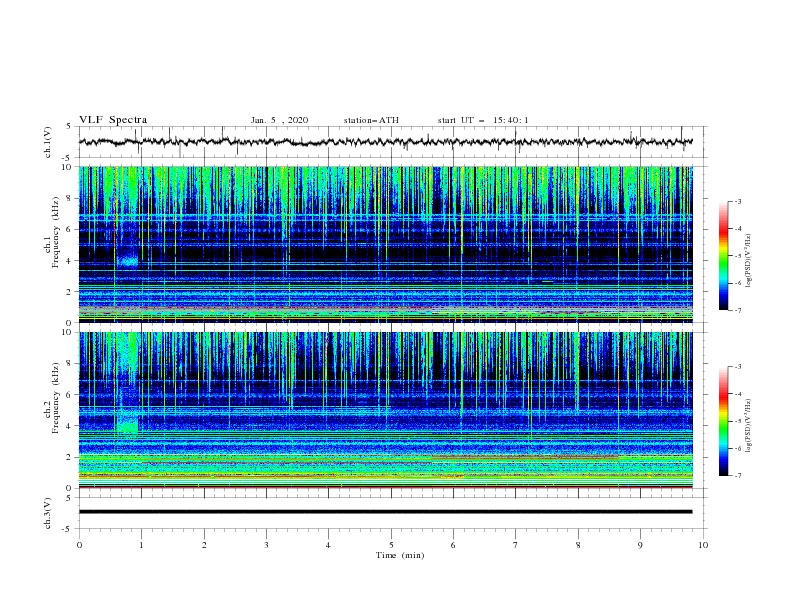Click inside the ch.1 spectrogram panel
This screenshot has width=792, height=612.
(385, 244)
